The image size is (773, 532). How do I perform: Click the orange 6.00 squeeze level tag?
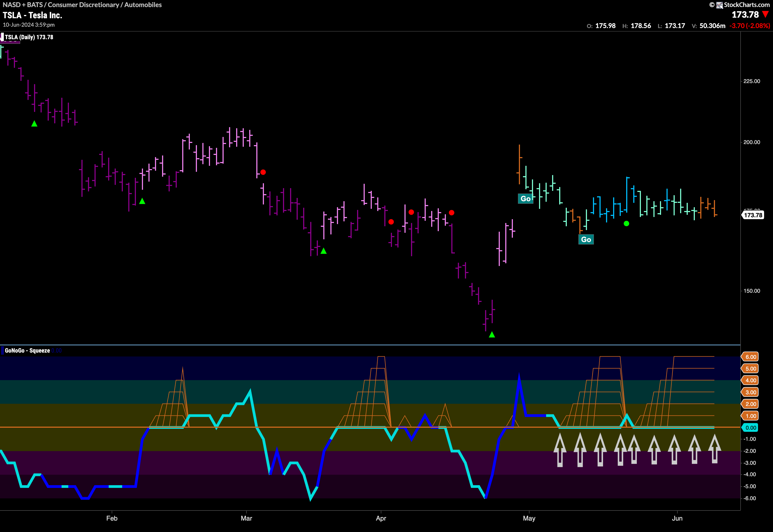tap(750, 357)
